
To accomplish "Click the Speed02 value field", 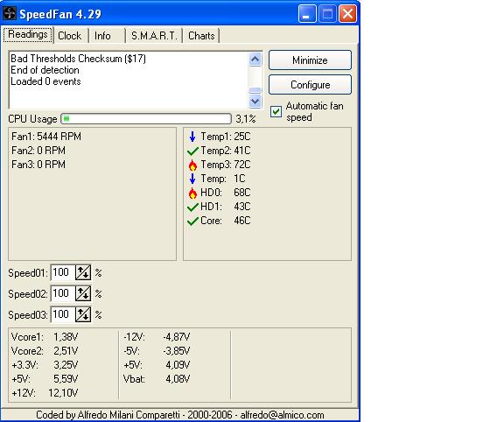I will click(x=63, y=293).
